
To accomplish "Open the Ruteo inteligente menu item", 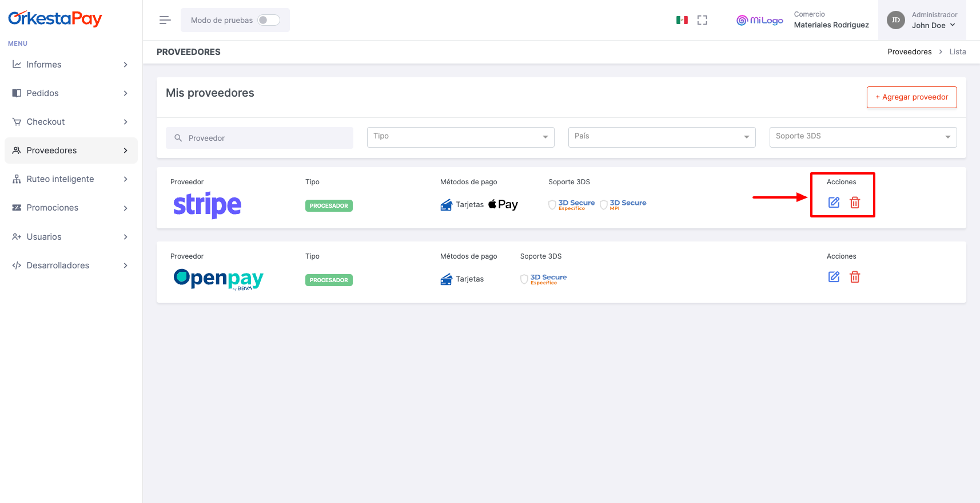I will (71, 179).
